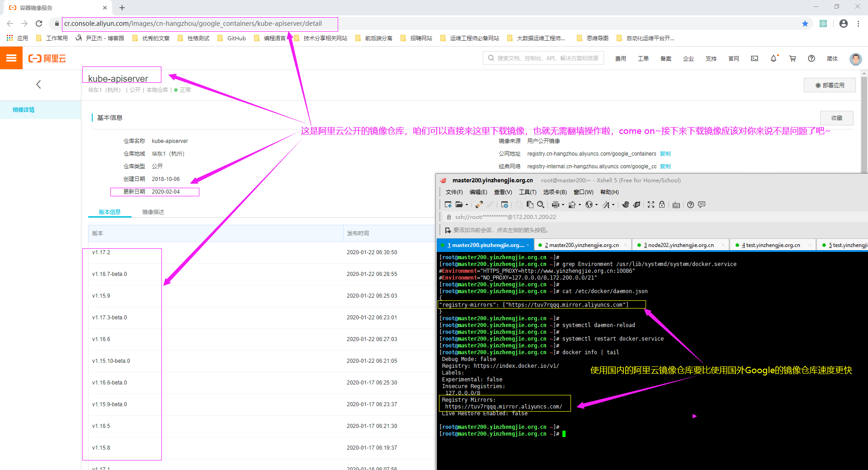Screen dimensions: 868x470
Task: Open the Xshell 工具(T) menu
Action: pos(528,192)
